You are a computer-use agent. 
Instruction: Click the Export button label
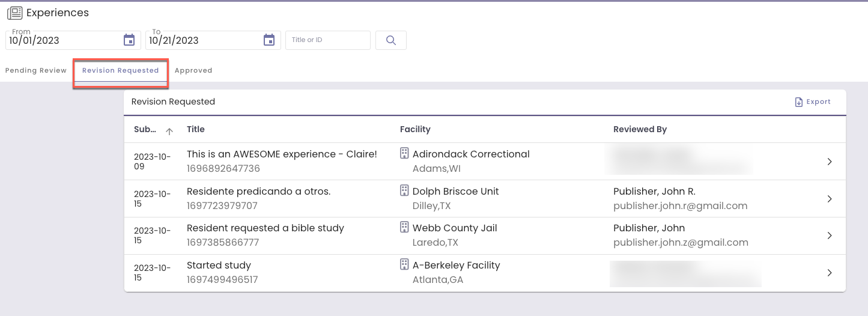point(818,102)
